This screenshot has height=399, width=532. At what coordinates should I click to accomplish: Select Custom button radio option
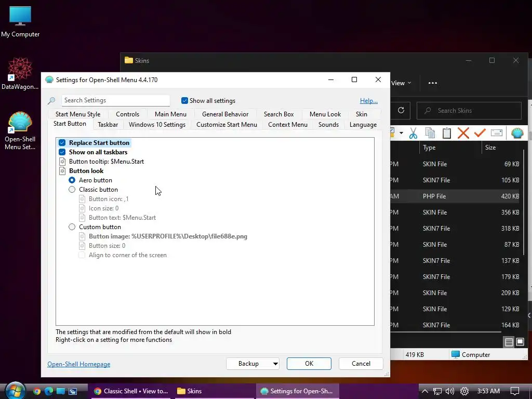(72, 227)
